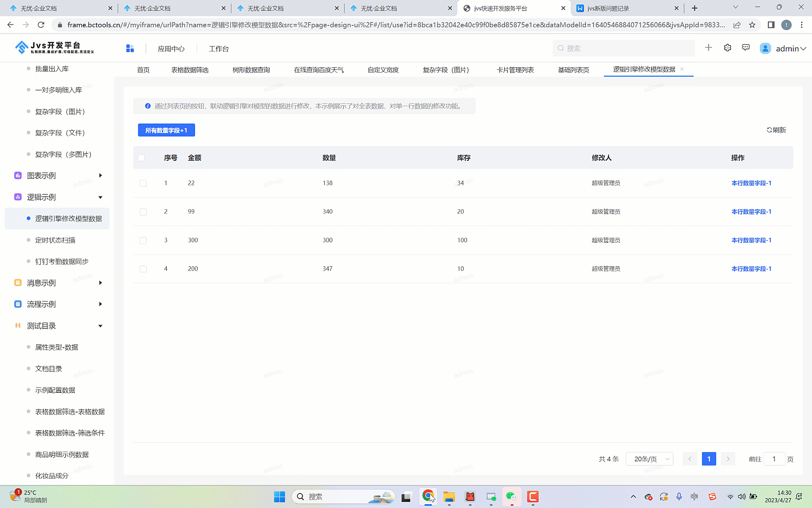The width and height of the screenshot is (812, 508).
Task: Open WeChat from the taskbar
Action: 512,496
